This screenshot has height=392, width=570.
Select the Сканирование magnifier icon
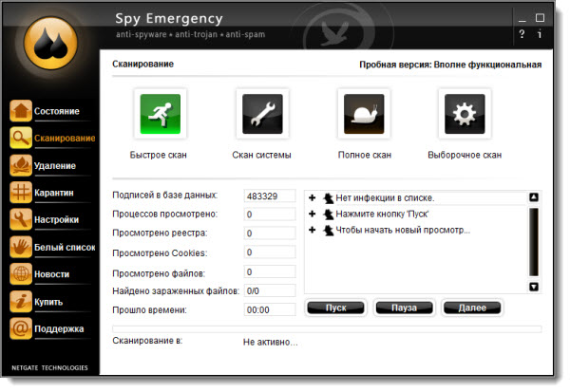[21, 138]
